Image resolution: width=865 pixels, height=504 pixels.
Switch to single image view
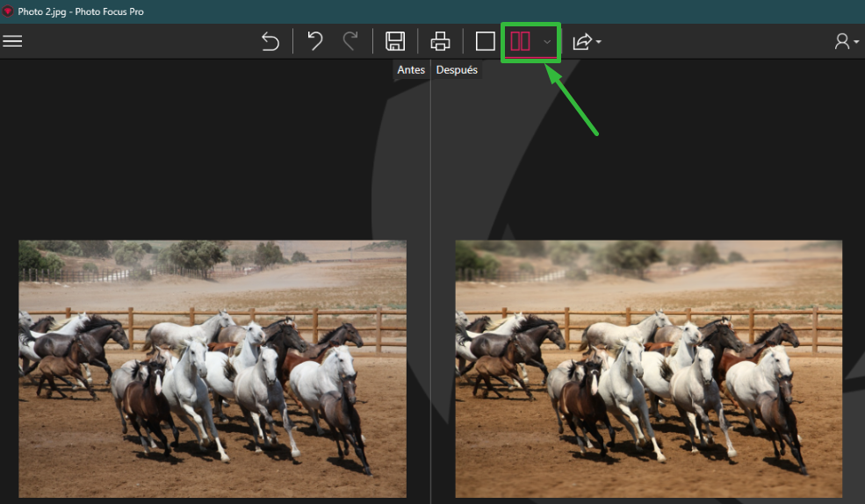pos(485,41)
